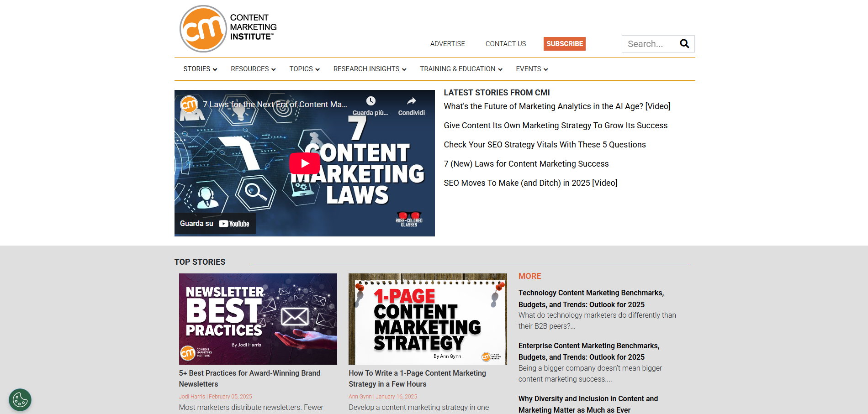Click the TOP STORIES heading
Screen dimensions: 868x414
click(x=200, y=262)
